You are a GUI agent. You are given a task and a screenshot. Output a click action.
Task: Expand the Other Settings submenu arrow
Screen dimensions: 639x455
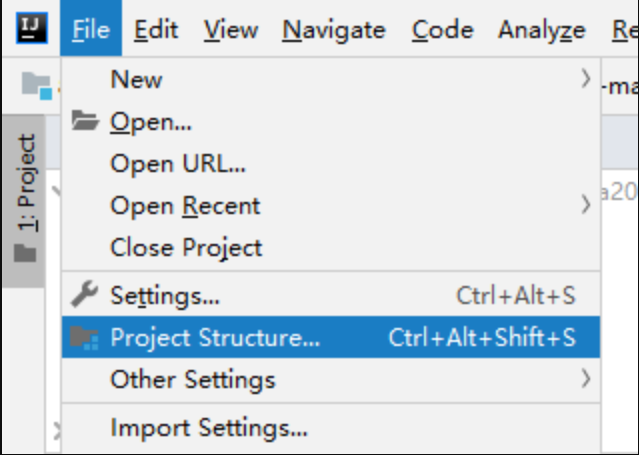pyautogui.click(x=586, y=379)
